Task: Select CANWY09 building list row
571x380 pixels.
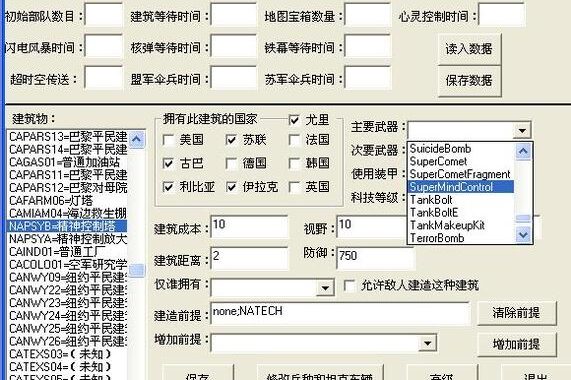Action: coord(68,277)
